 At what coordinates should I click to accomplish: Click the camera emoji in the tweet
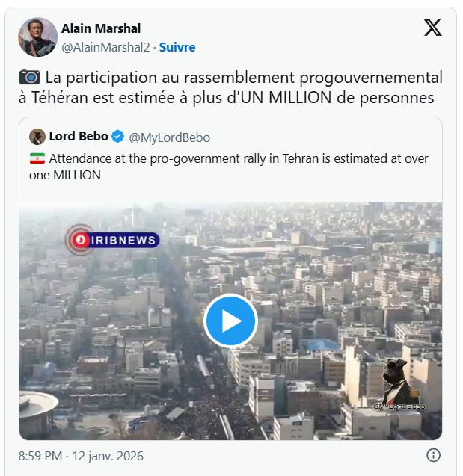click(x=29, y=77)
